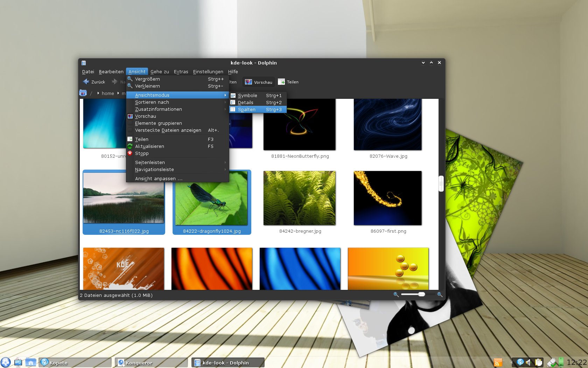This screenshot has width=588, height=368.
Task: Click the greyed-out forward arrow in toolbar
Action: 114,82
